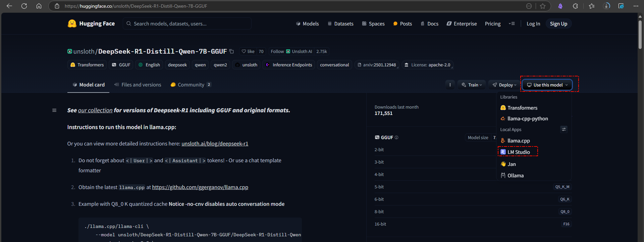Choose LM Studio local app
644x242 pixels.
click(x=534, y=152)
